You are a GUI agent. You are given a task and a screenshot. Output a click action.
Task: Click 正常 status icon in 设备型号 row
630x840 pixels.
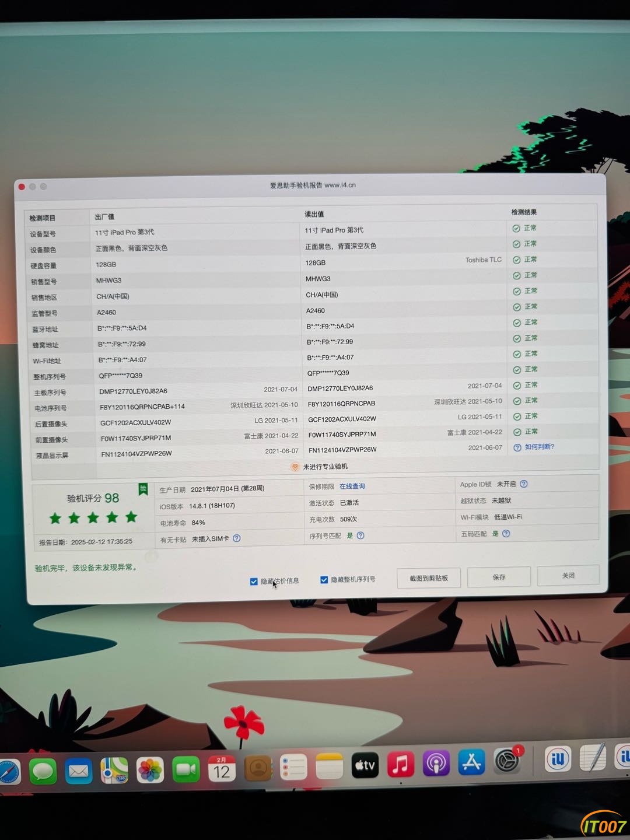516,229
